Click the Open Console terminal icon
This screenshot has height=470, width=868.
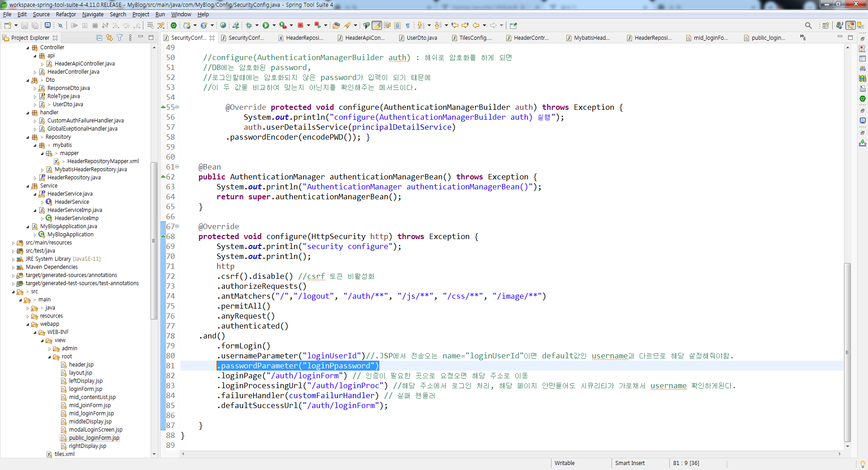coord(47,25)
